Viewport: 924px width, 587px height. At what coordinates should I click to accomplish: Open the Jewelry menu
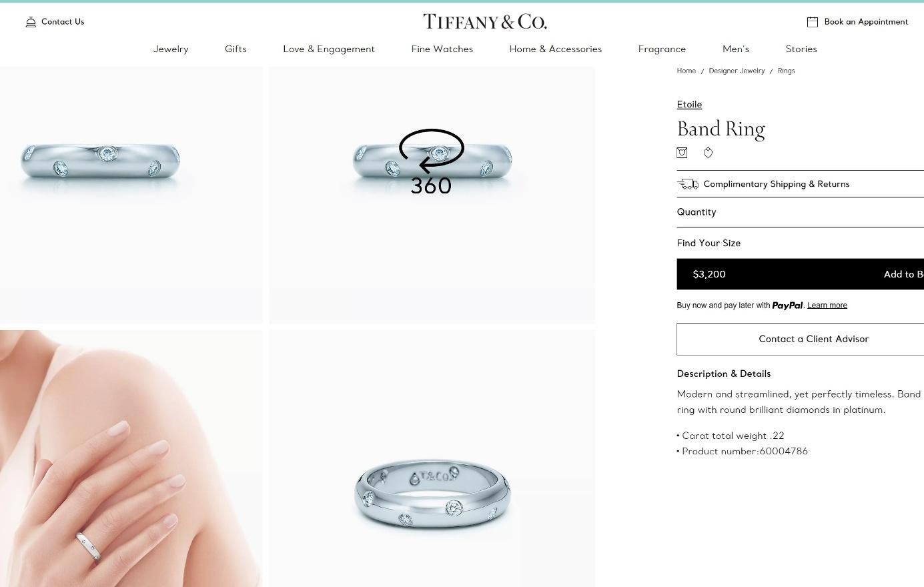click(171, 49)
